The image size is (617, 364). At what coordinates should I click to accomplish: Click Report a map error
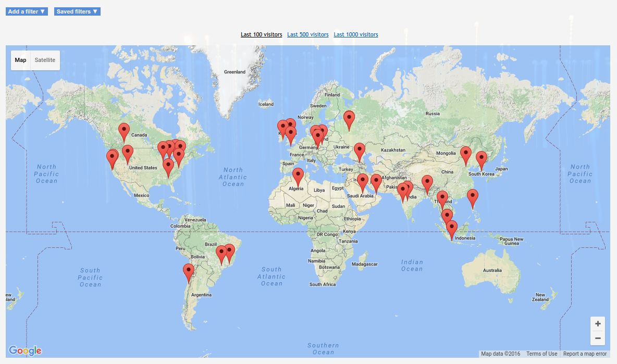tap(585, 354)
